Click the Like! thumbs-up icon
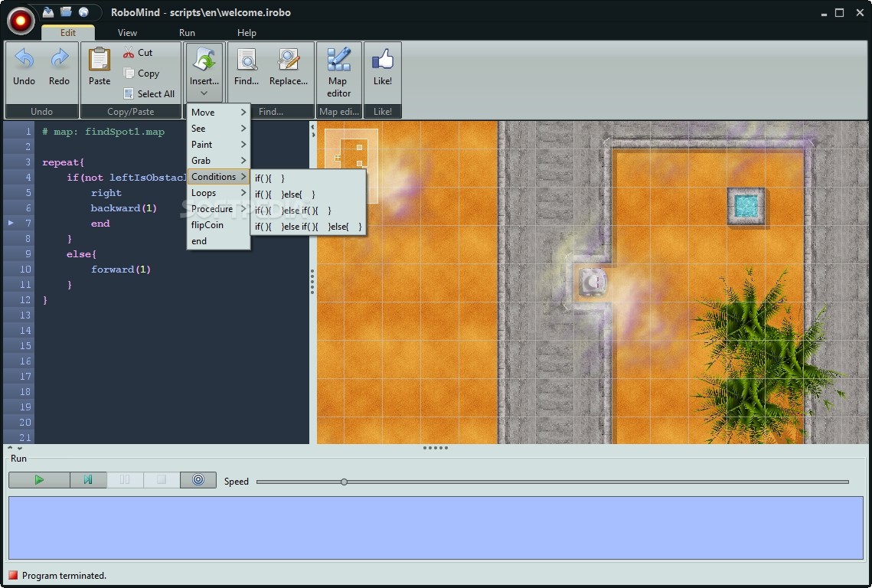Screen dimensions: 872x588 (x=382, y=57)
